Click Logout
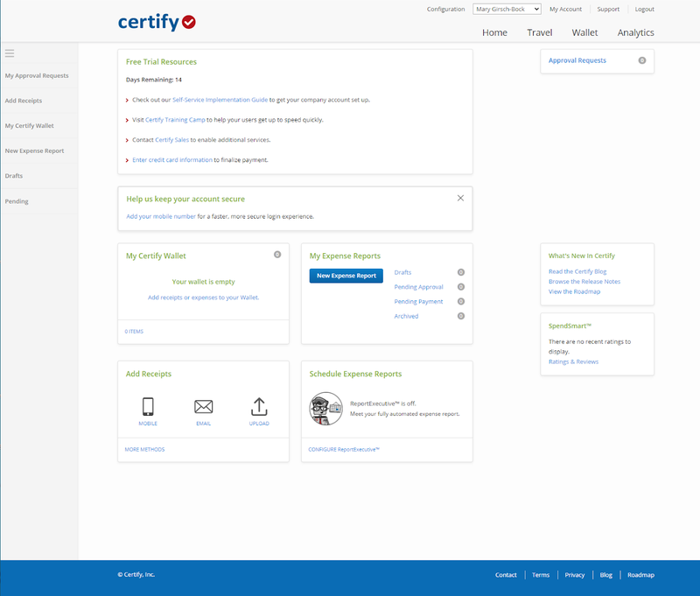Screen dimensions: 700x596 [x=644, y=9]
